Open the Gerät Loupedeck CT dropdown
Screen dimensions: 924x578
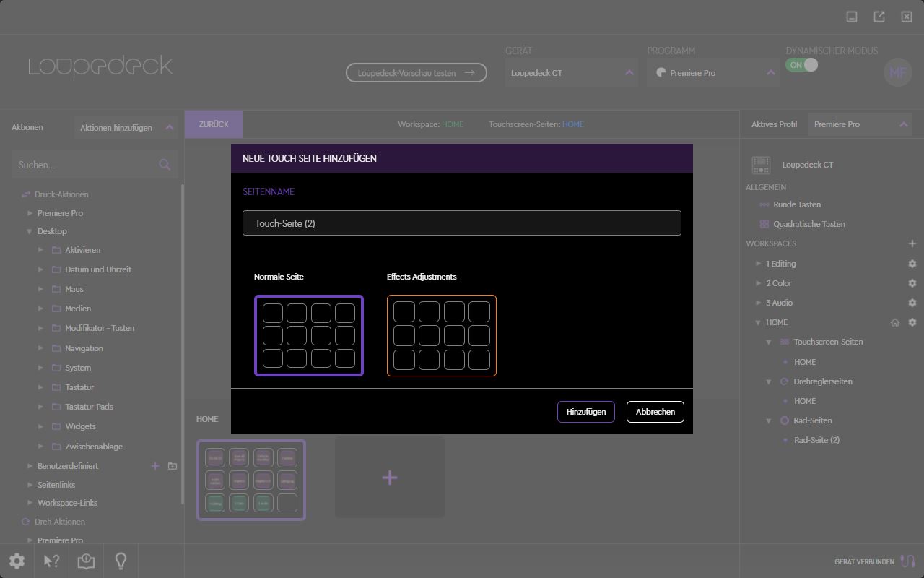571,73
